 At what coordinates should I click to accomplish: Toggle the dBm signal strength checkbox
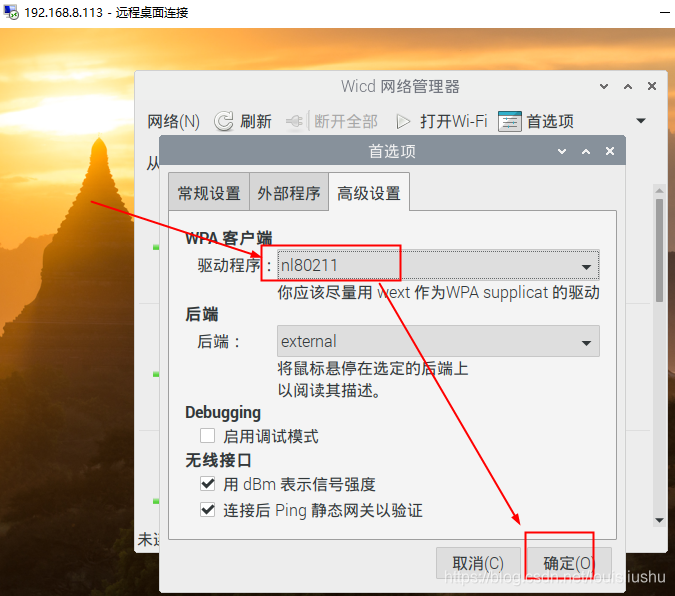coord(207,484)
